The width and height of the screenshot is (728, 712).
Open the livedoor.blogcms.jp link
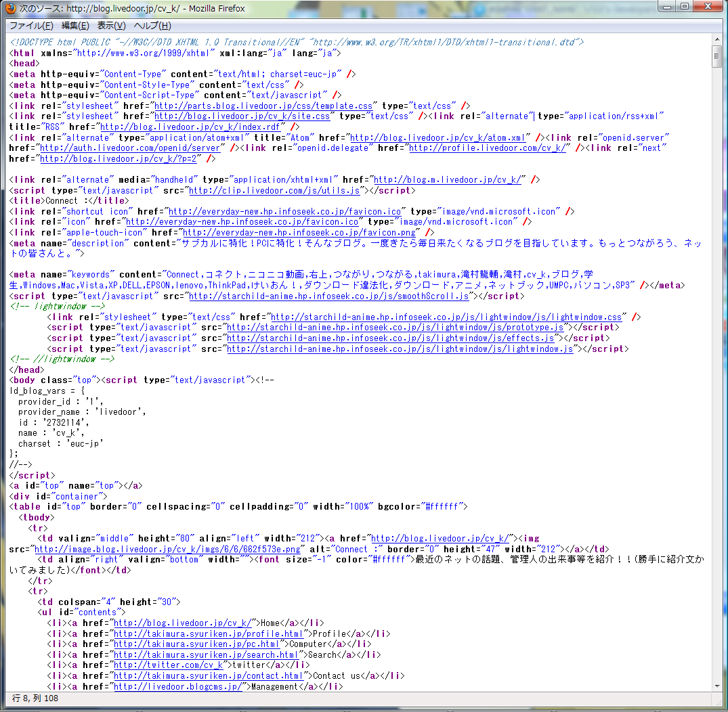[178, 686]
